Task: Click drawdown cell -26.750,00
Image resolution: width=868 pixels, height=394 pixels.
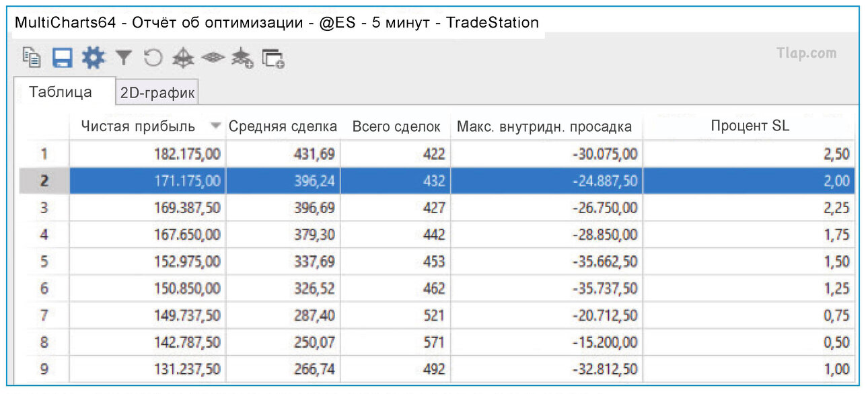Action: coord(546,208)
